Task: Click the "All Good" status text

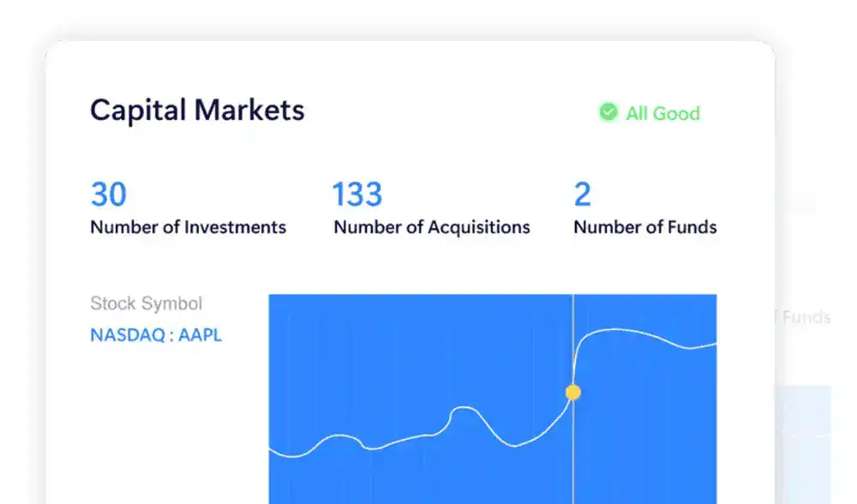Action: tap(662, 113)
